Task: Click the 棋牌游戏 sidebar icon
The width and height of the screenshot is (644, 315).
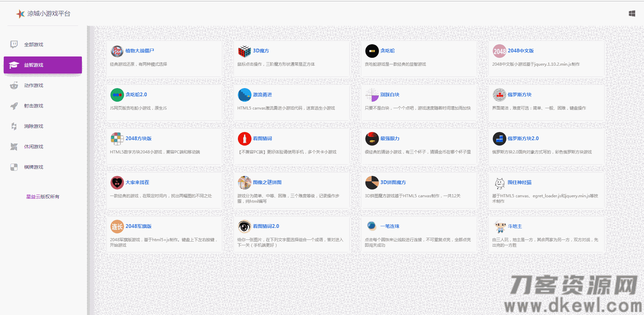Action: pos(14,167)
